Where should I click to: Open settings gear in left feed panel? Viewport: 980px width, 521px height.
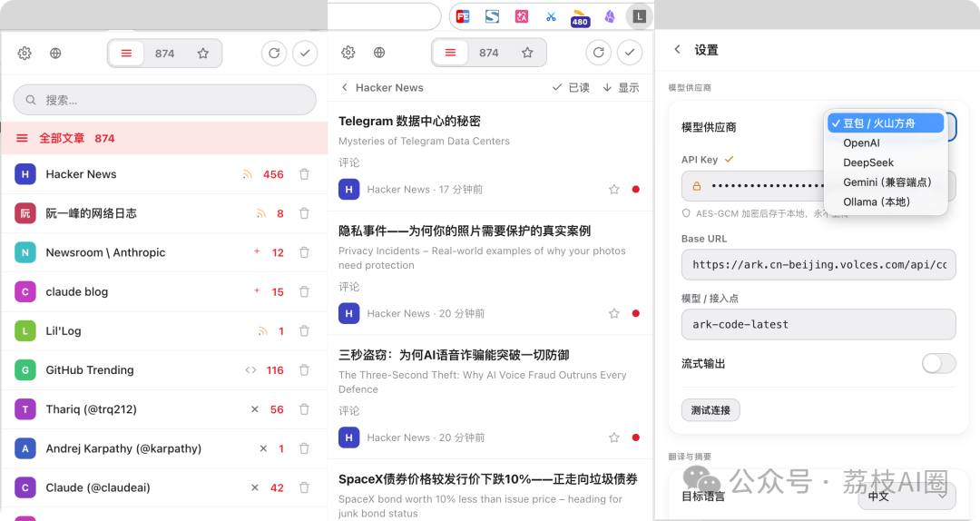[24, 54]
